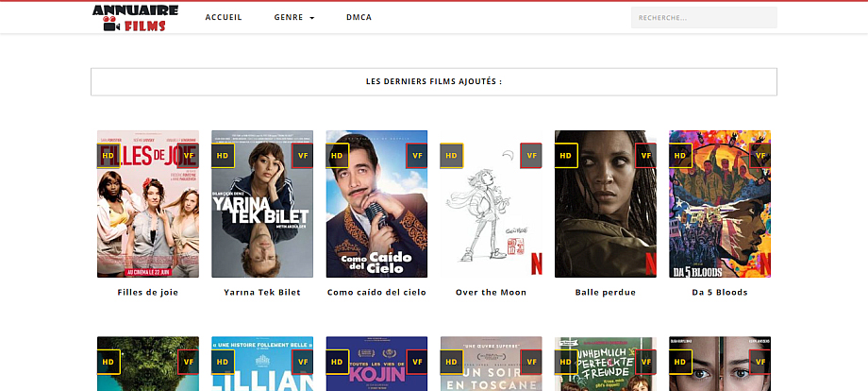
Task: Open the Filles de joie title link
Action: point(148,293)
